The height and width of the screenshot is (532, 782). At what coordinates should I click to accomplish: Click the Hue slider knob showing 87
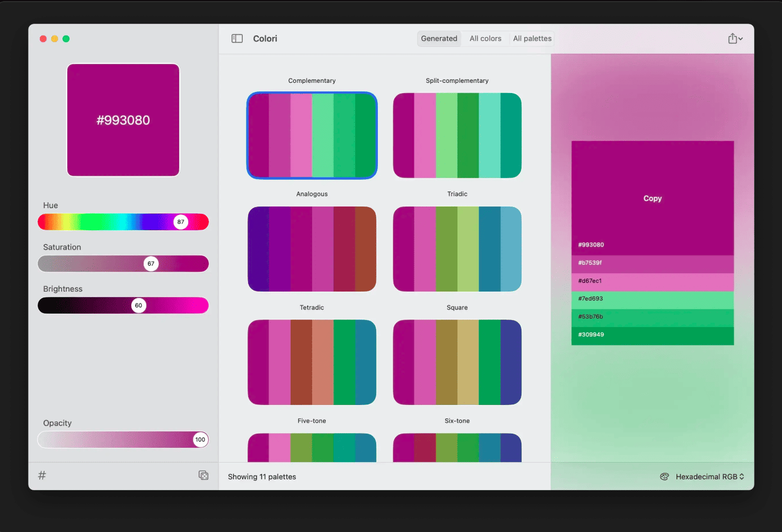click(181, 222)
